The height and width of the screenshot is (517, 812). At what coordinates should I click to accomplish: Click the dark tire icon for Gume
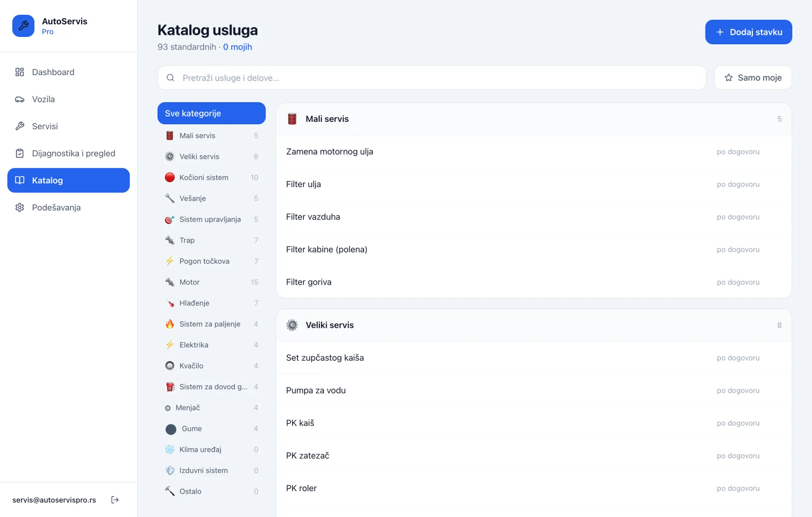pos(171,429)
